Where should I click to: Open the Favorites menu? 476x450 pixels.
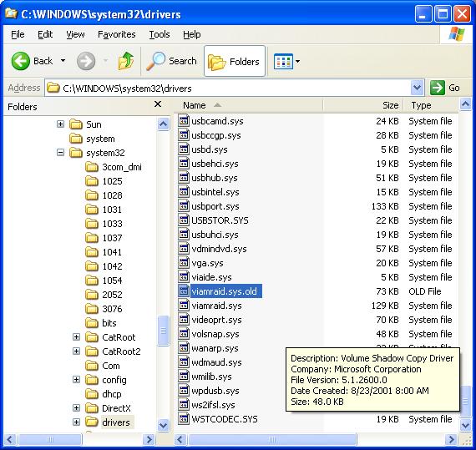tap(117, 34)
